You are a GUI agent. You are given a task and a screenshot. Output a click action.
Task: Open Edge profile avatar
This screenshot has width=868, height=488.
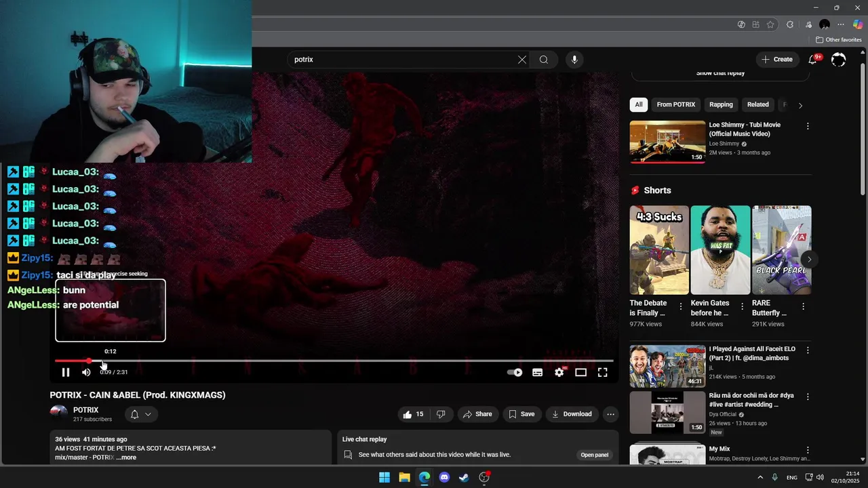(825, 24)
